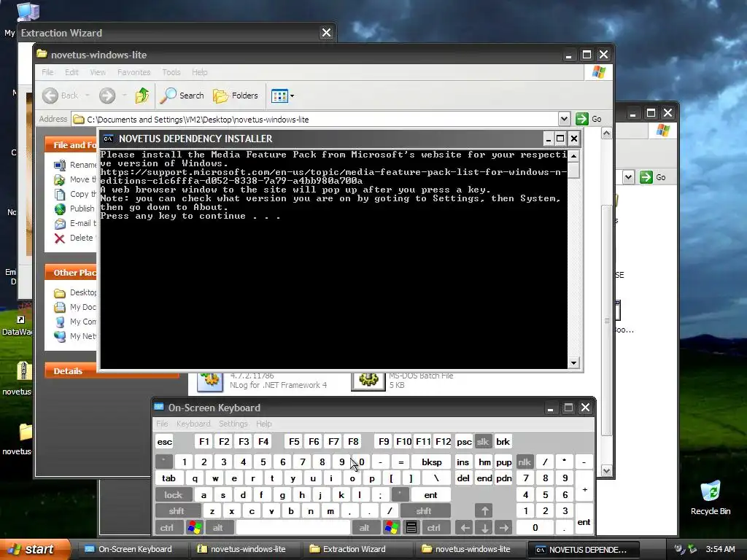The height and width of the screenshot is (560, 747).
Task: Open the Favorites menu in Explorer
Action: (134, 72)
